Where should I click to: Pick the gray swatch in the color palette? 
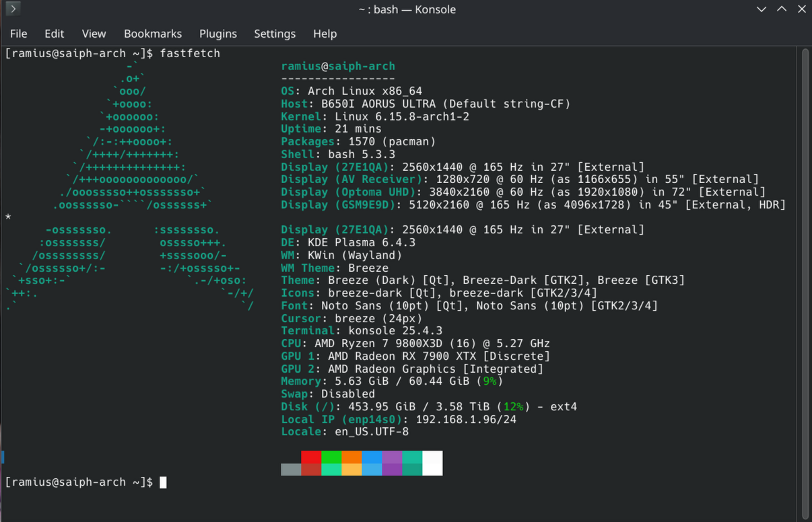(291, 469)
